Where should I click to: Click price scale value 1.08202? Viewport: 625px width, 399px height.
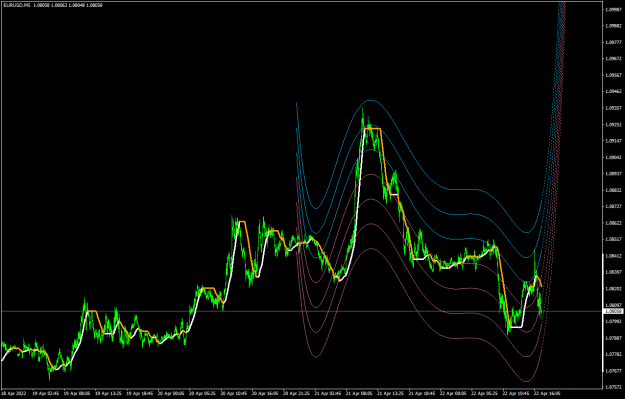click(613, 289)
